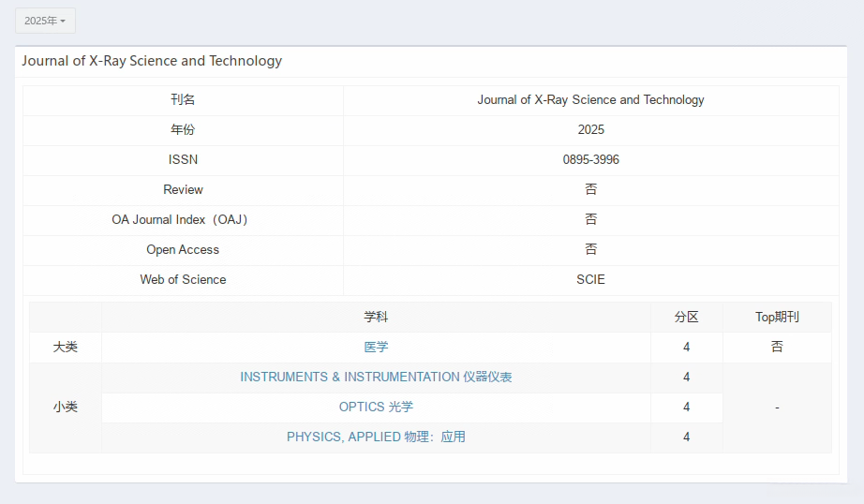This screenshot has height=504, width=864.
Task: Click the 刊名 row label
Action: (x=183, y=99)
